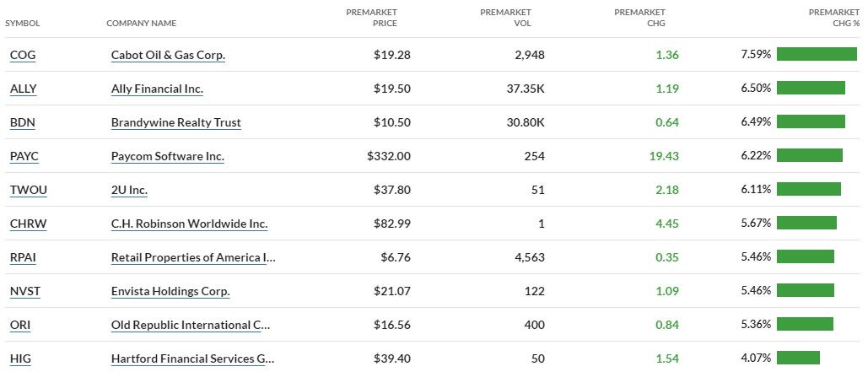Open the ORI symbol link

(x=22, y=325)
